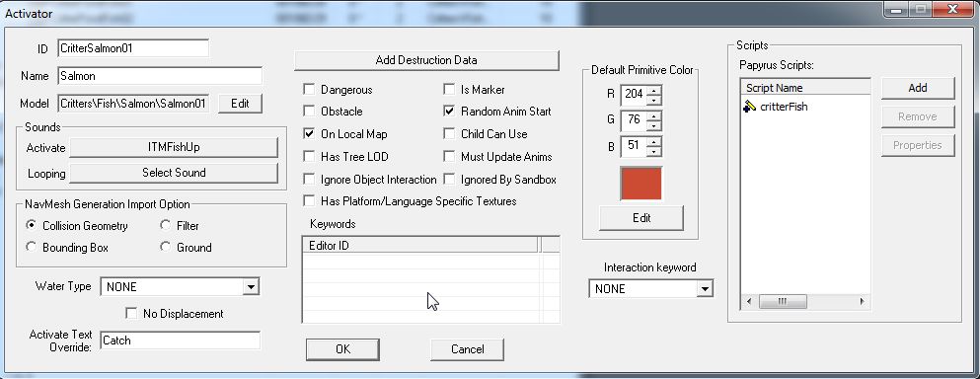980x379 pixels.
Task: Check Has Platform/Language Specific Textures
Action: 309,201
